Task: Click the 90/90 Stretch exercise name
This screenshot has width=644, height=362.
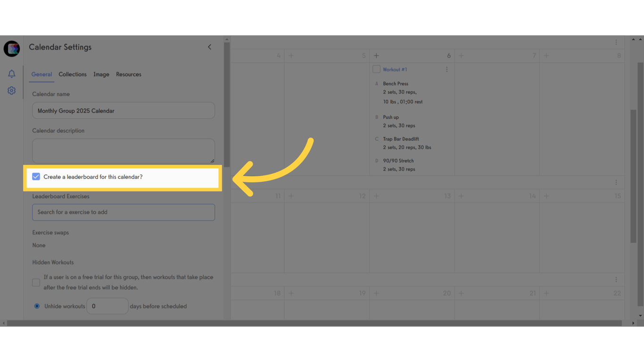Action: [x=398, y=161]
